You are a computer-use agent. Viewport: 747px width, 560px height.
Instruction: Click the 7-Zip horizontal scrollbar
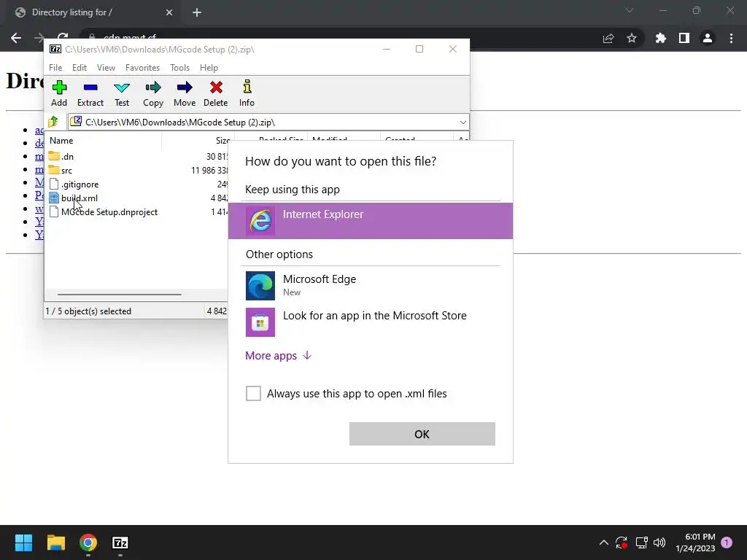[119, 295]
